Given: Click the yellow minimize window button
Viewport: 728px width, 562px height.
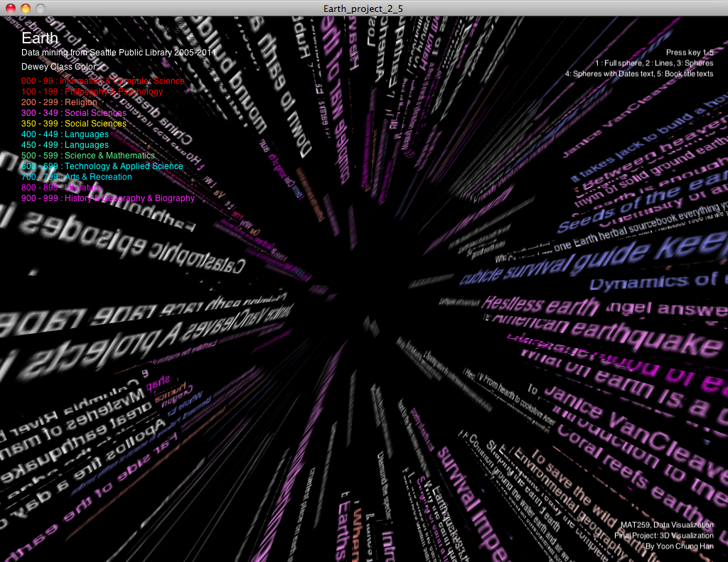Looking at the screenshot, I should pyautogui.click(x=25, y=8).
